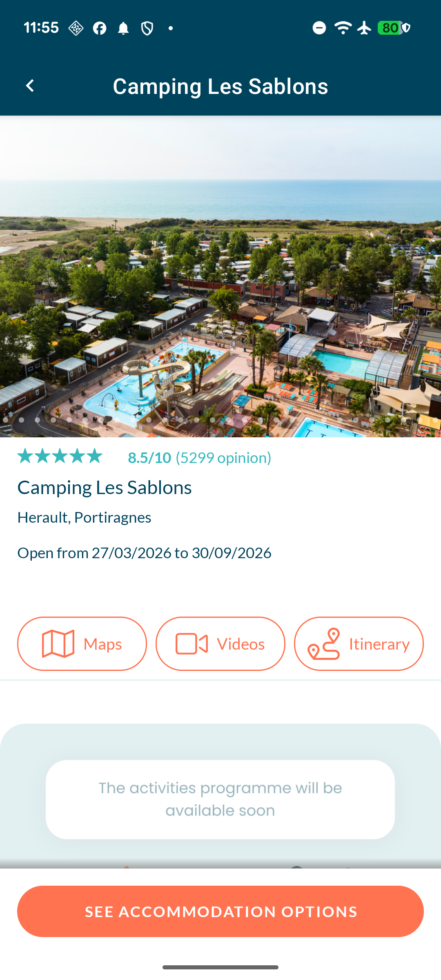This screenshot has width=441, height=980.
Task: Tap the bell notification icon in status bar
Action: pyautogui.click(x=123, y=28)
